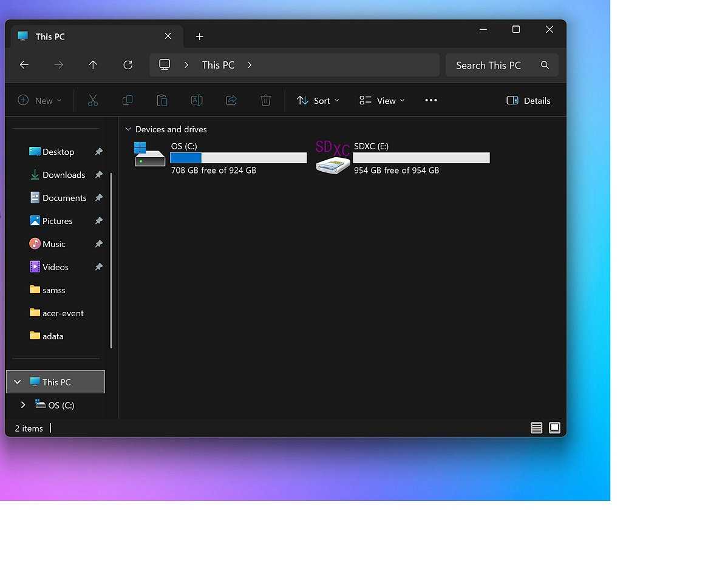Viewport: 728px width, 576px height.
Task: Click the Cut scissors icon
Action: 93,101
